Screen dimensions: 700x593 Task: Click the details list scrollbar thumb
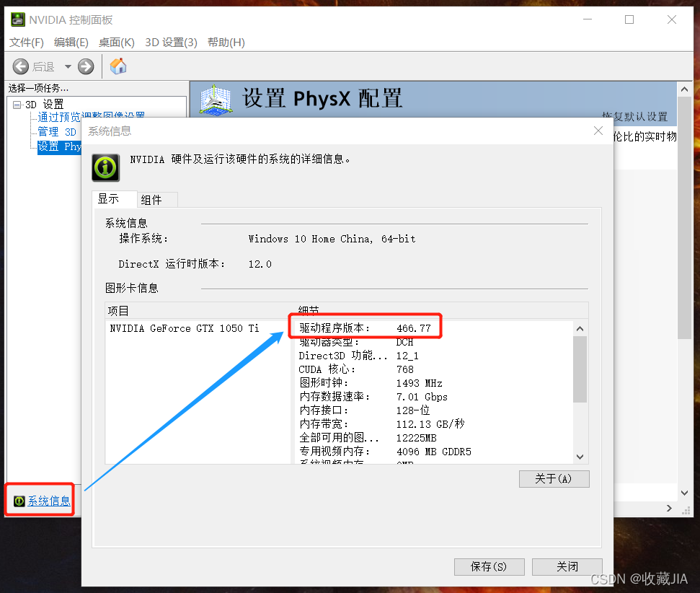click(x=580, y=369)
